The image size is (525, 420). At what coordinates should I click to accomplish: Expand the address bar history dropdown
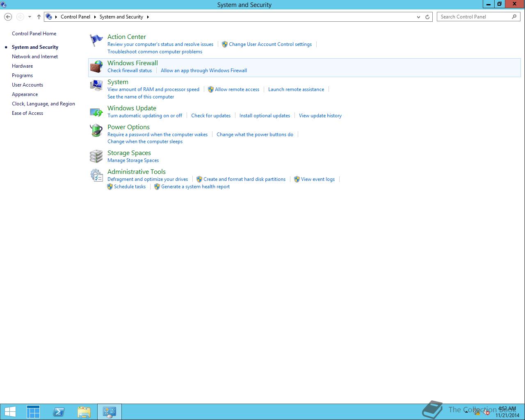coord(418,17)
